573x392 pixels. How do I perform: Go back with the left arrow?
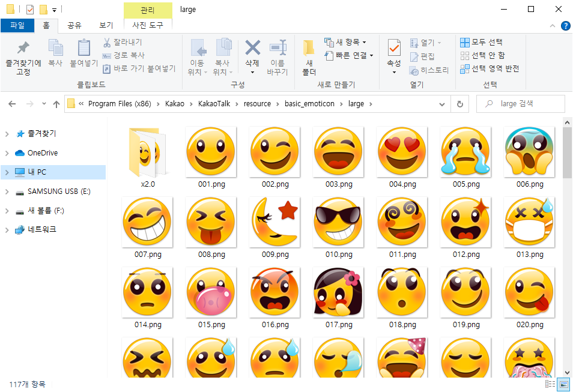(x=12, y=104)
